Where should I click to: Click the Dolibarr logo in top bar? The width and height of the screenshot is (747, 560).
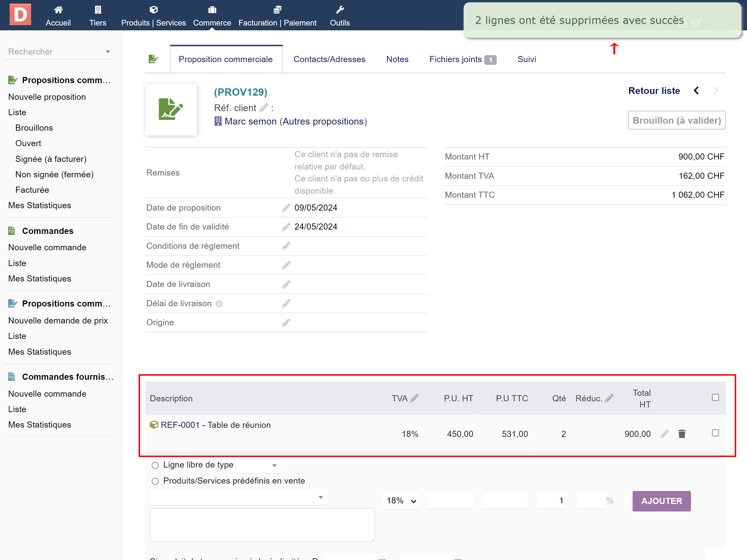[20, 15]
